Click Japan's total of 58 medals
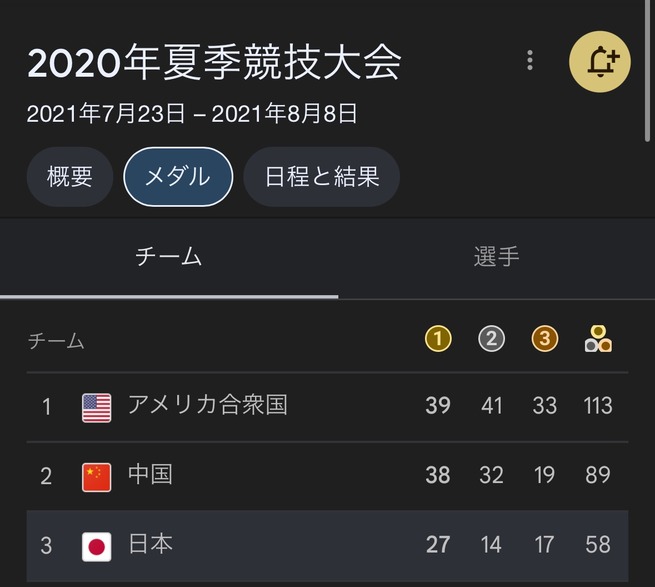The image size is (655, 587). pos(598,545)
